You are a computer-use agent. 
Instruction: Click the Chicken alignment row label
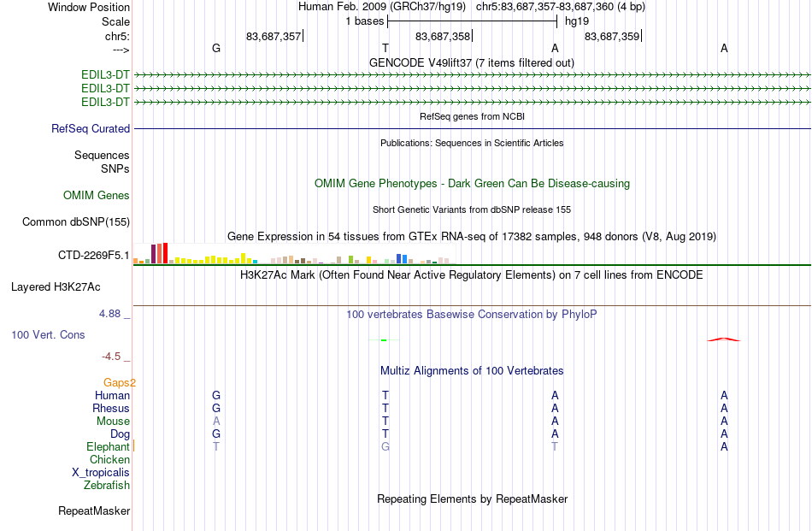click(x=109, y=459)
